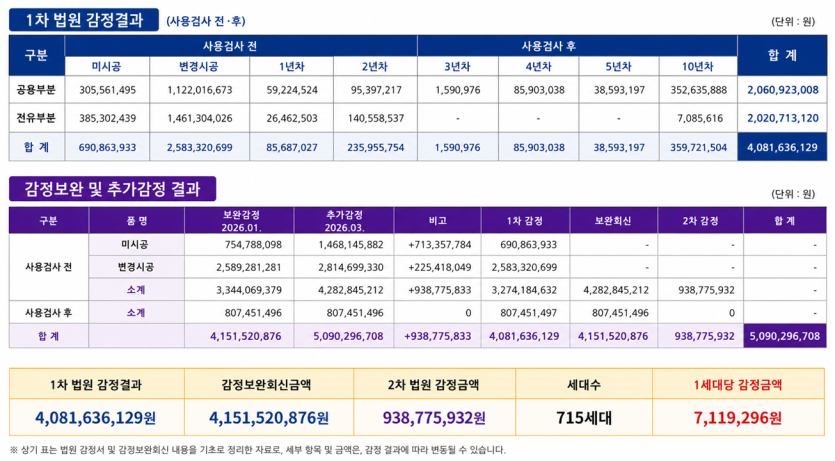Select the difference value +713,357,784
Viewport: 835px width, 461px height.
(440, 245)
